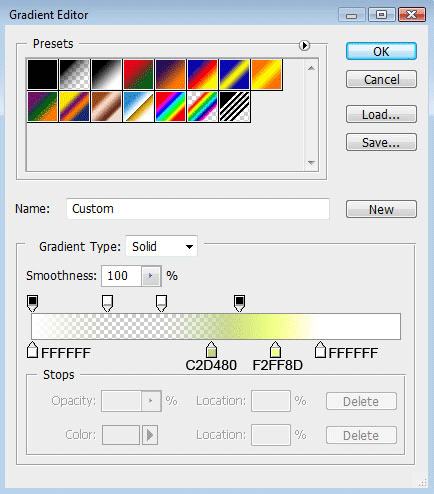Screen dimensions: 434x494
Task: Select the rightmost black opacity stop
Action: 240,303
